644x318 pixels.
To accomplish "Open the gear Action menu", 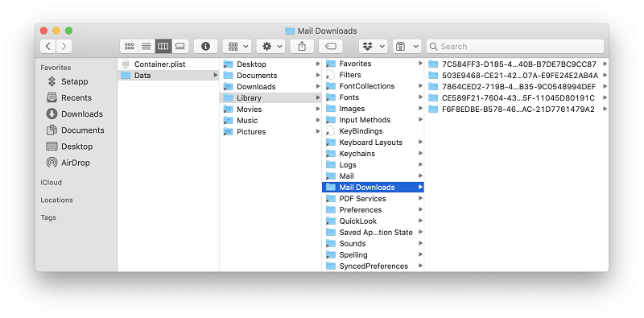I will tap(270, 47).
